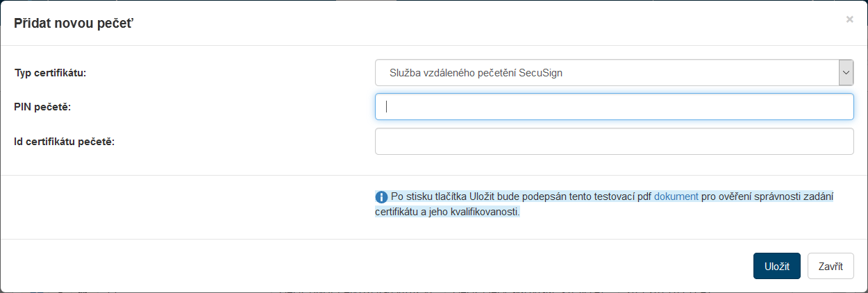The width and height of the screenshot is (868, 293).
Task: Click 'pro ověření správnosti zadání' note text
Action: point(767,196)
